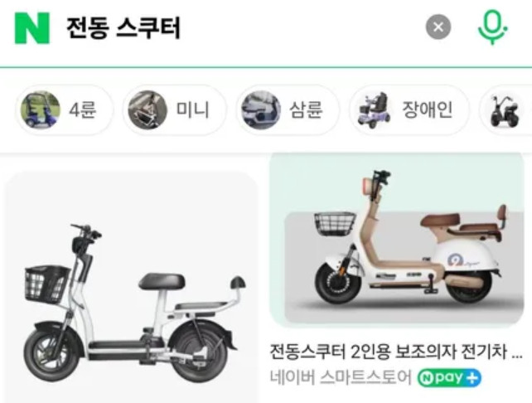Clear the search text with X button
Screen dimensions: 532x403
click(x=438, y=27)
